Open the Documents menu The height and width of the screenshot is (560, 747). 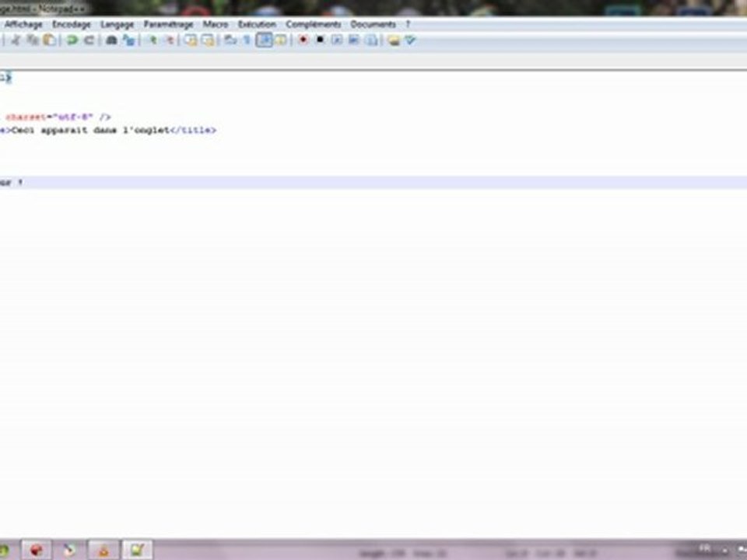[373, 24]
